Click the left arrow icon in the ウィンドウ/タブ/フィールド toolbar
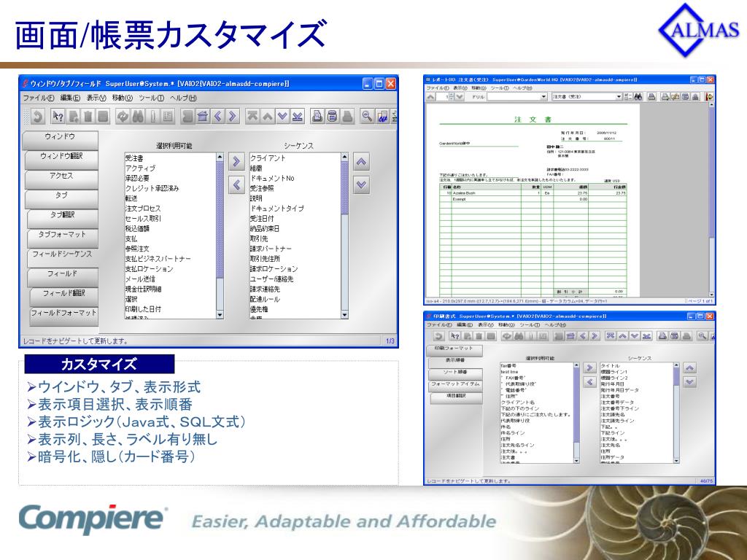Viewport: 747px width, 560px height. pos(217,117)
